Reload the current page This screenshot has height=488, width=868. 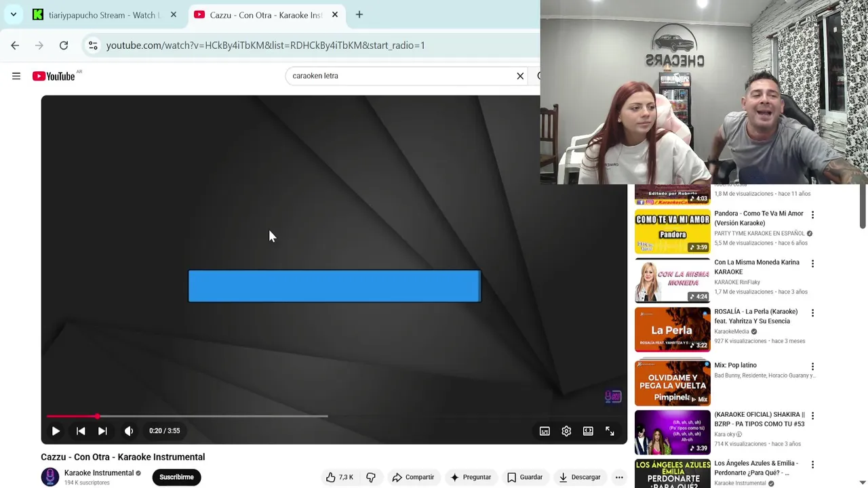click(x=64, y=45)
